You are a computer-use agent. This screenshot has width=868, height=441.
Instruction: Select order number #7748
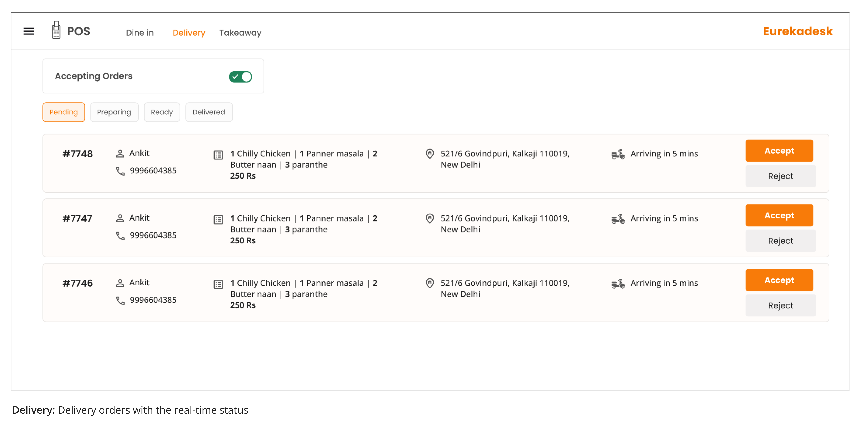click(77, 154)
